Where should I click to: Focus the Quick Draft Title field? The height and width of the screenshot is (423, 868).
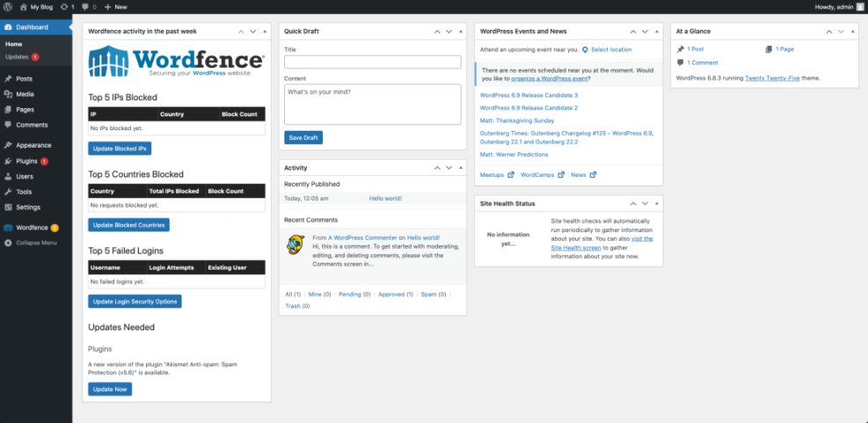coord(373,62)
